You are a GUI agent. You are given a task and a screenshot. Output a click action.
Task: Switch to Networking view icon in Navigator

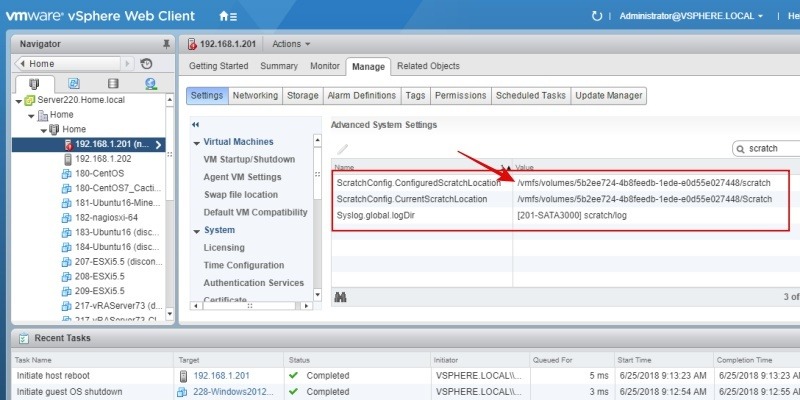pos(151,84)
